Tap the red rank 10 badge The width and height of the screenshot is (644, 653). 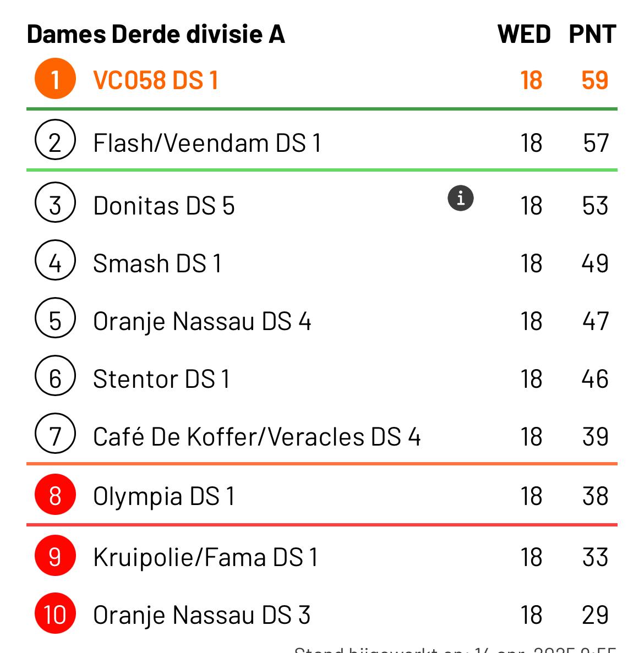(x=55, y=613)
